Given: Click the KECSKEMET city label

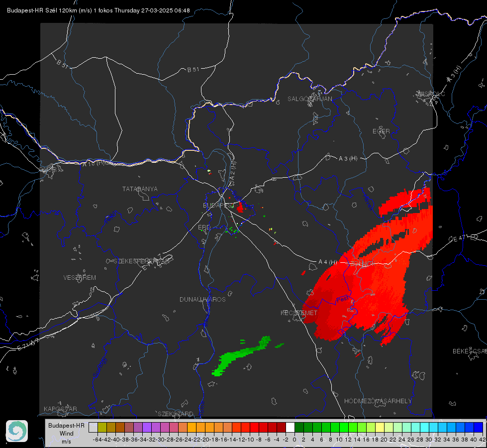Looking at the screenshot, I should pos(299,313).
